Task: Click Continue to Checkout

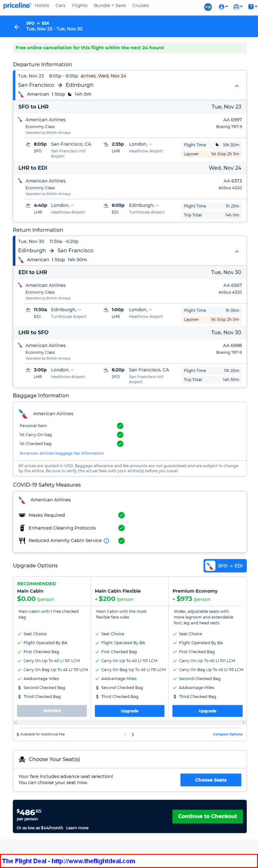Action: 208,816
